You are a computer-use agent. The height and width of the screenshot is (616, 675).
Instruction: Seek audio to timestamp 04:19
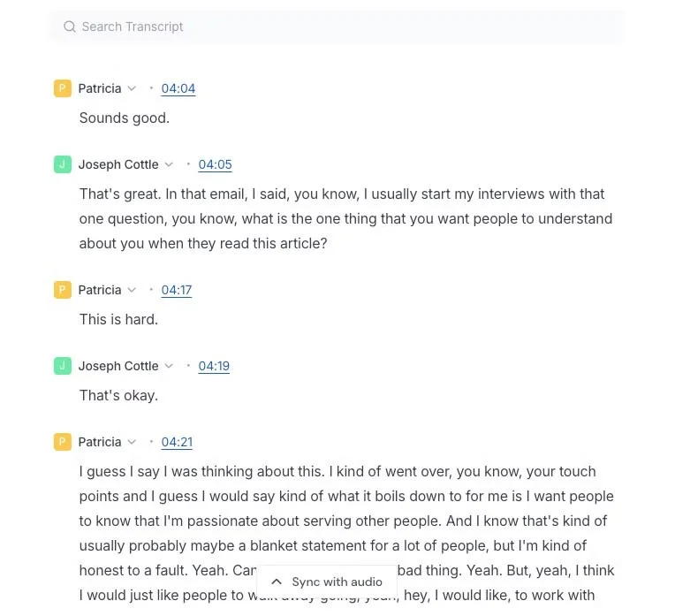[x=214, y=366]
